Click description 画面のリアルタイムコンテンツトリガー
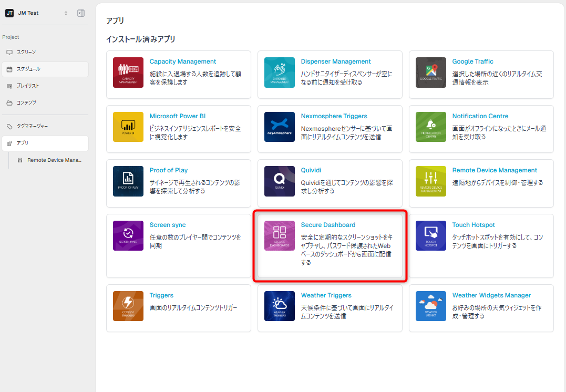The width and height of the screenshot is (566, 392). 193,307
